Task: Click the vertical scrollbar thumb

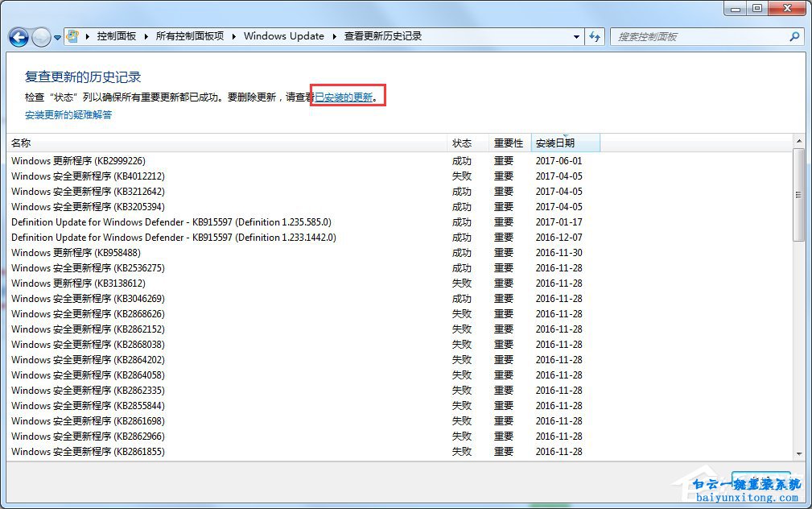Action: pyautogui.click(x=799, y=193)
